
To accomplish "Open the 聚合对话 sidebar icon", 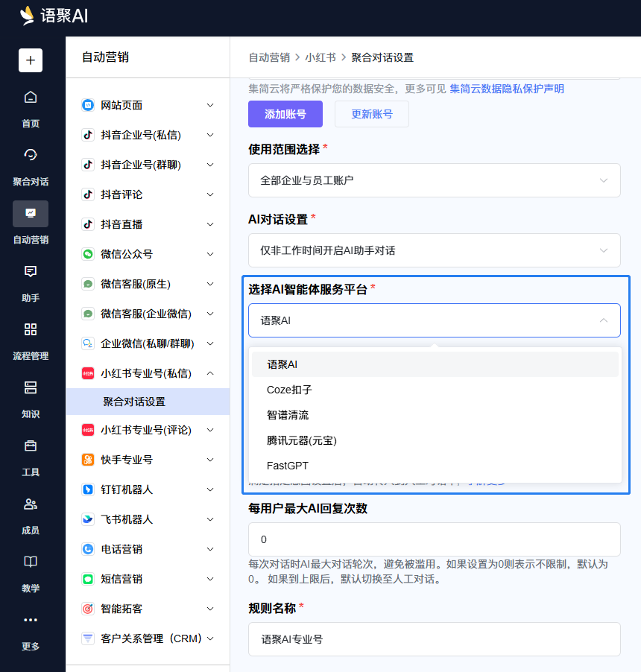I will tap(31, 155).
